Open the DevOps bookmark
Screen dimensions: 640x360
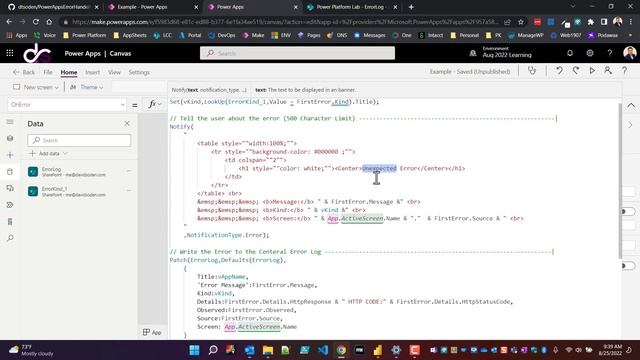pyautogui.click(x=222, y=36)
